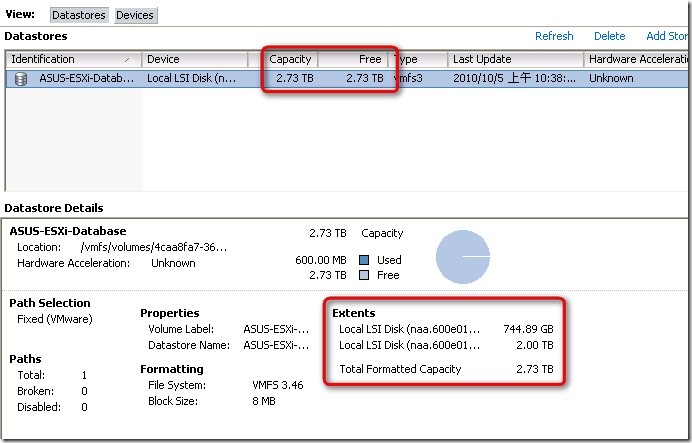
Task: Click the Local LSI Disk device cell
Action: coord(191,79)
